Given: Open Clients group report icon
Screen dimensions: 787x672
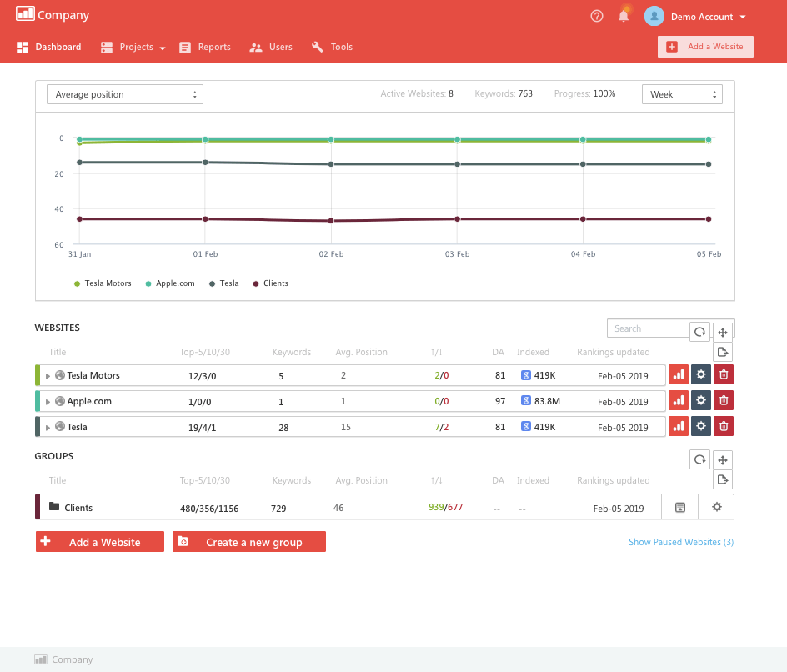Looking at the screenshot, I should (680, 508).
